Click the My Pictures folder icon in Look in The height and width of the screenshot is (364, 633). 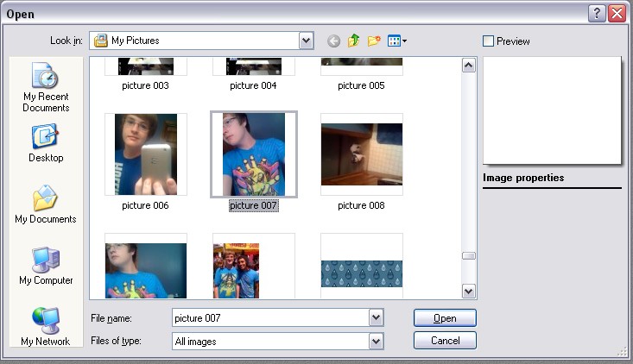[x=100, y=41]
